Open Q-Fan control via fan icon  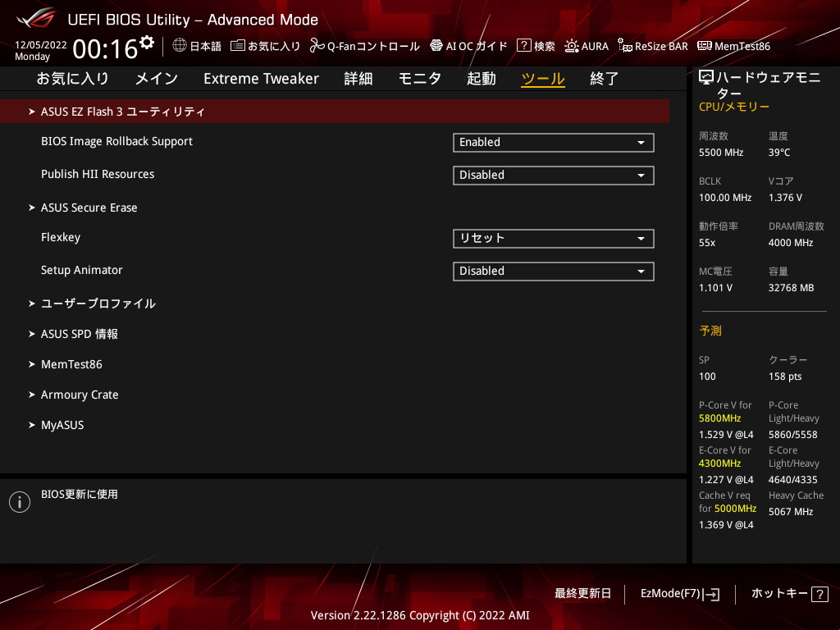click(x=317, y=46)
